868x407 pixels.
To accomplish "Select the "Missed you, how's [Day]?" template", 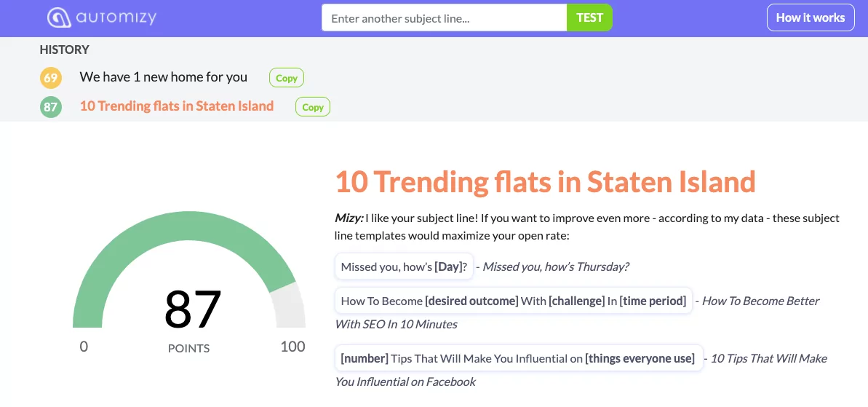I will pos(404,266).
